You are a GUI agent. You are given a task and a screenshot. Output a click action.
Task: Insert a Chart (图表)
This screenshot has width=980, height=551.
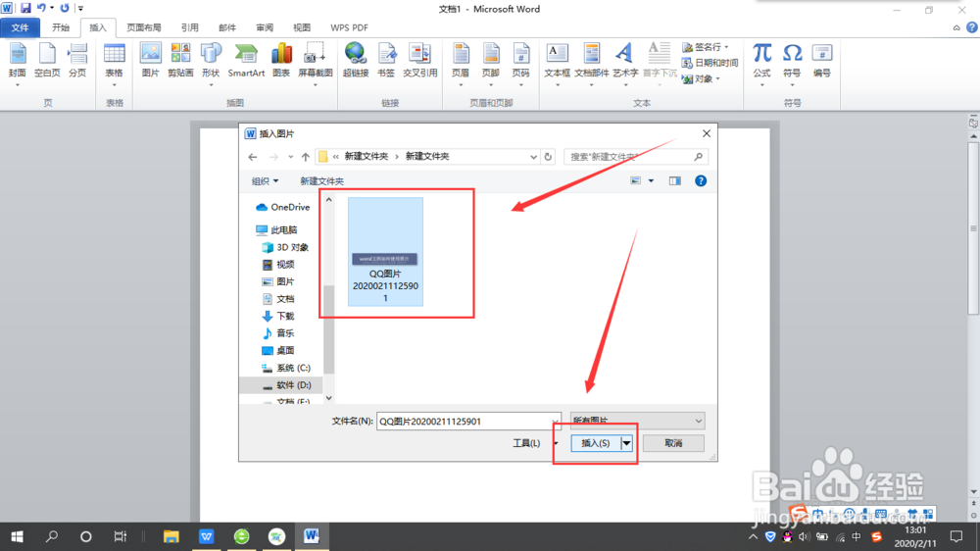tap(281, 61)
